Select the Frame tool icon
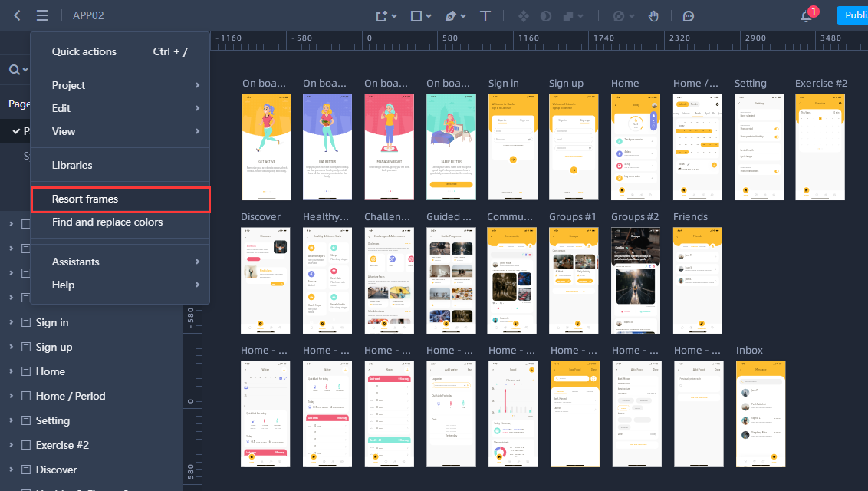Viewport: 868px width, 491px height. 381,15
